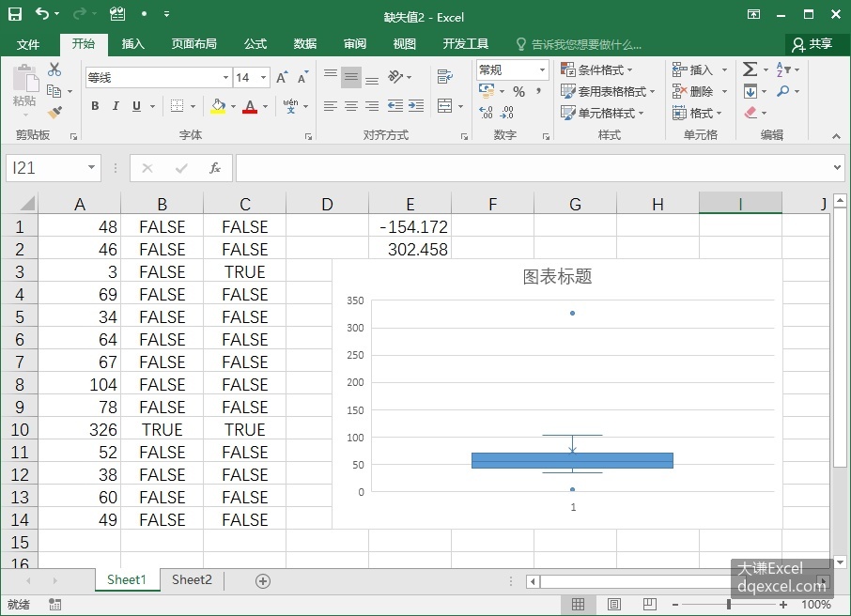This screenshot has height=616, width=851.
Task: Click Find and Select magnifier icon
Action: [783, 91]
